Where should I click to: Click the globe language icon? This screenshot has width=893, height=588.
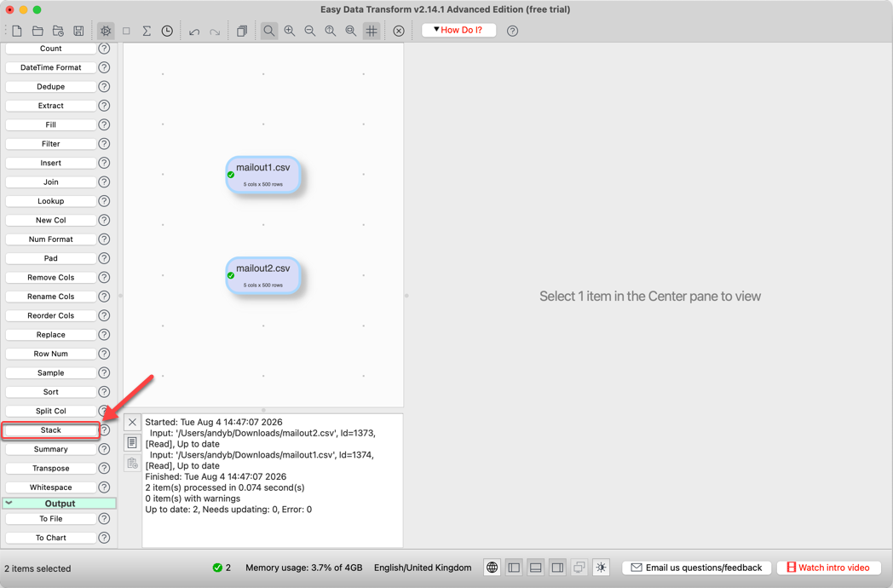click(x=492, y=568)
